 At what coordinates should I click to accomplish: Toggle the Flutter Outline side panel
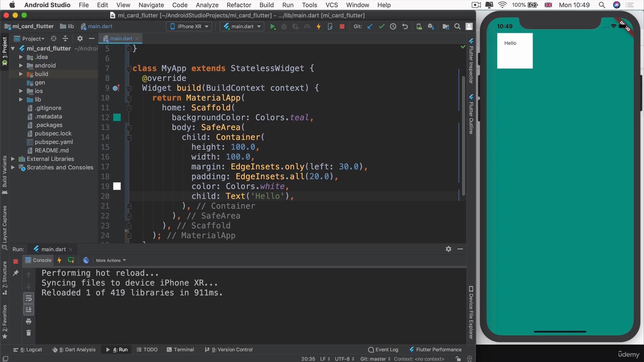tap(471, 114)
